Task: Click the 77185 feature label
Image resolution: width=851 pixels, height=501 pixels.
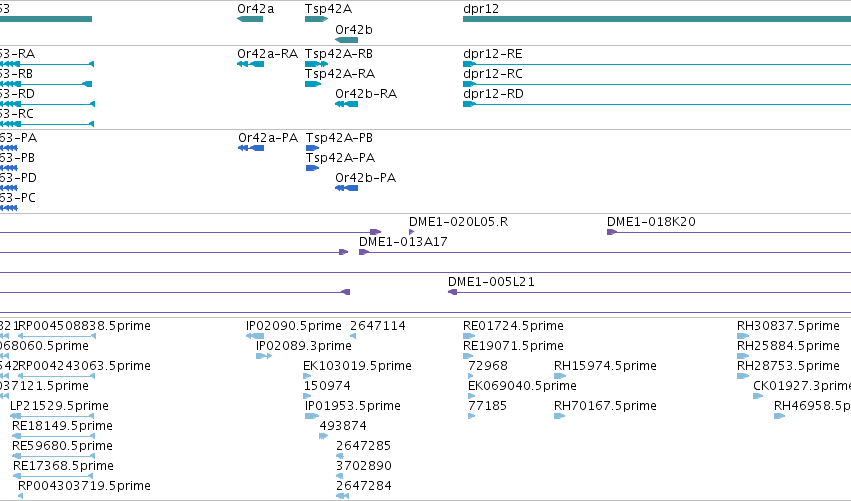Action: click(487, 406)
